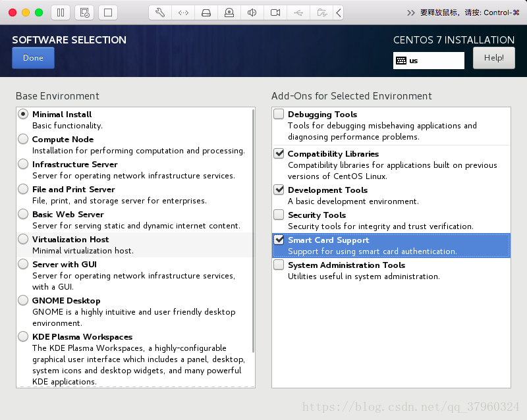Choose Infrastructure Server option
Screen dimensions: 527x420
(23, 164)
